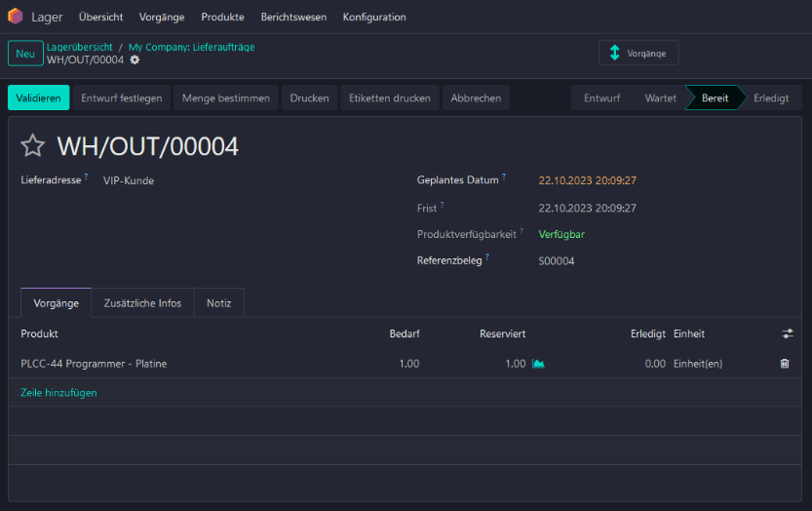Sort by the Erledigt column header
The height and width of the screenshot is (511, 812).
click(648, 334)
